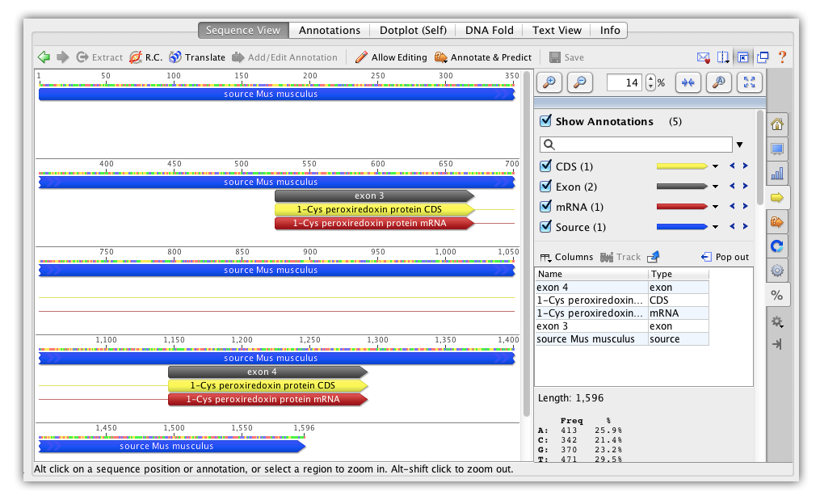Reverse complement with the R.C. button
Image resolution: width=820 pixels, height=504 pixels.
(146, 57)
